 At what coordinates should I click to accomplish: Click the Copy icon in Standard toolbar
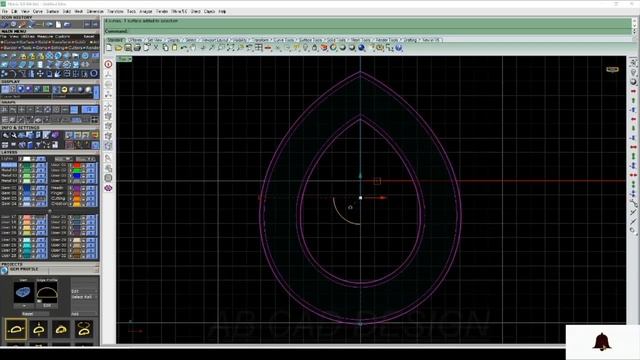click(165, 48)
